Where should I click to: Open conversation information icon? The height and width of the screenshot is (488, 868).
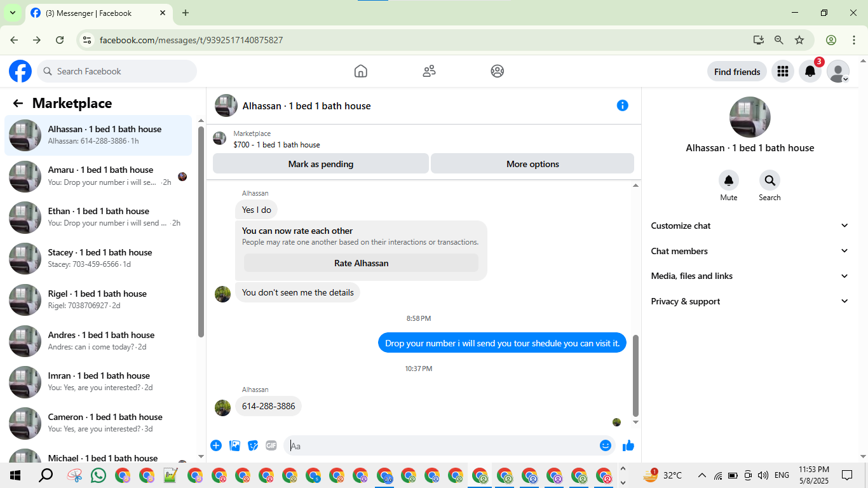pos(623,105)
